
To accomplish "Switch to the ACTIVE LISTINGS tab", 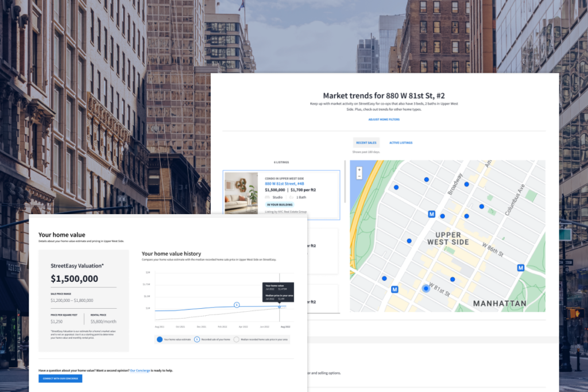I will point(401,142).
